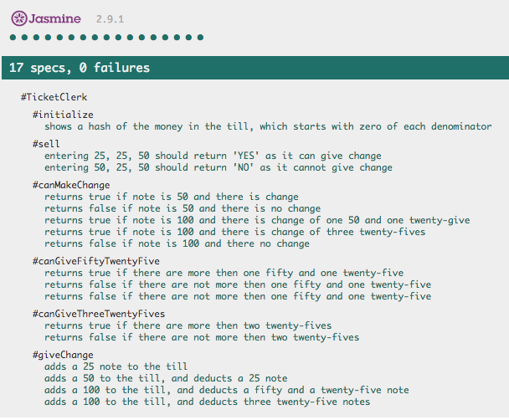Click the last green spec dot

click(x=201, y=37)
